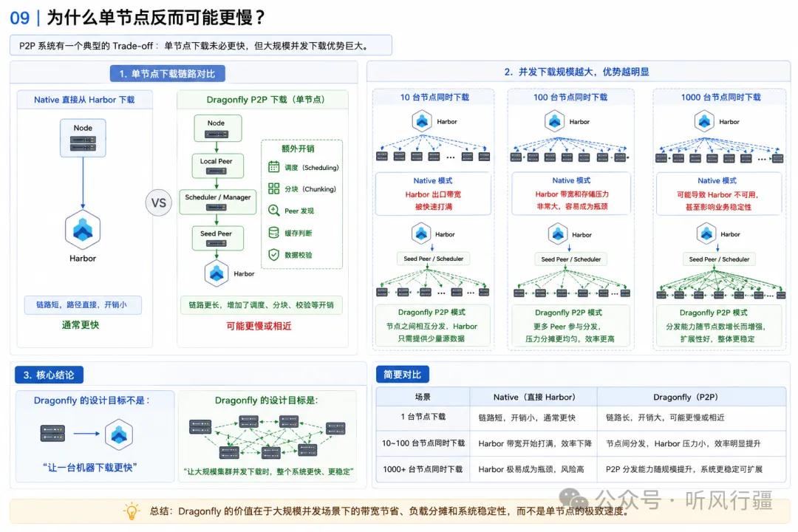Click the Harbor icon under 10 台节点同时下载 heading
This screenshot has width=798, height=532.
coord(422,121)
